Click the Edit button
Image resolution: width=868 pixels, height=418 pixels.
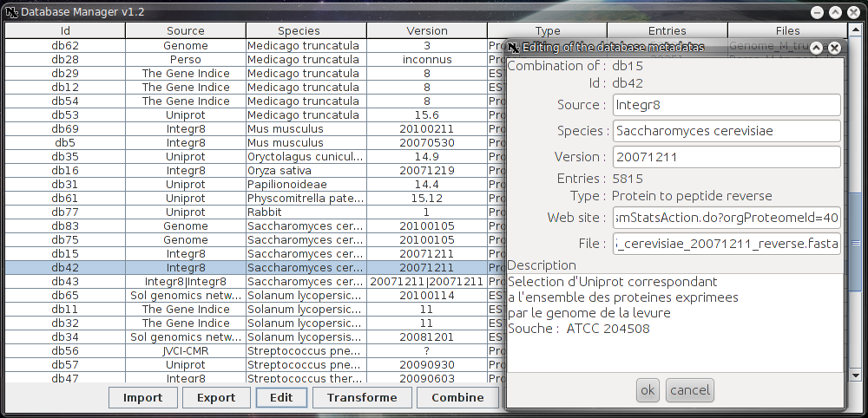(280, 397)
